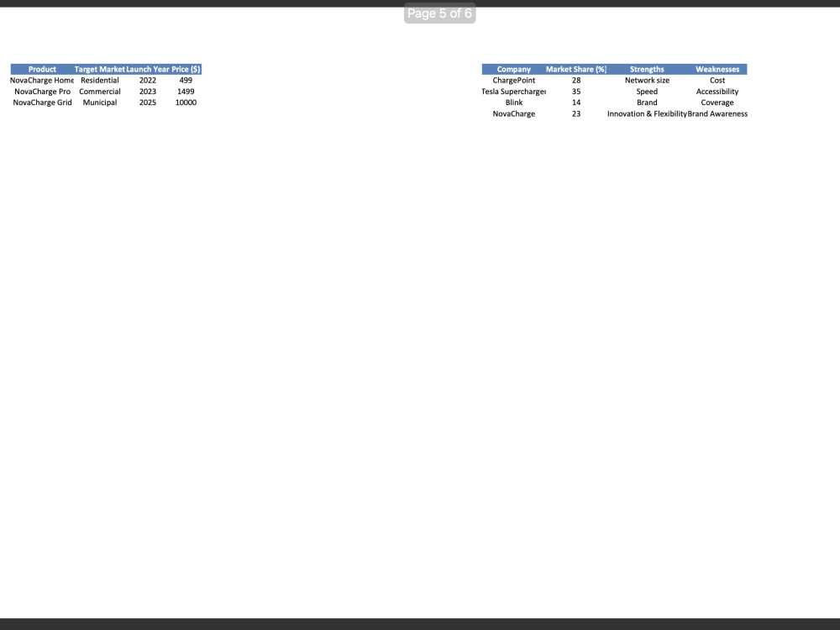Click the 2025 launch year cell
Viewport: 840px width, 630px height.
(148, 102)
